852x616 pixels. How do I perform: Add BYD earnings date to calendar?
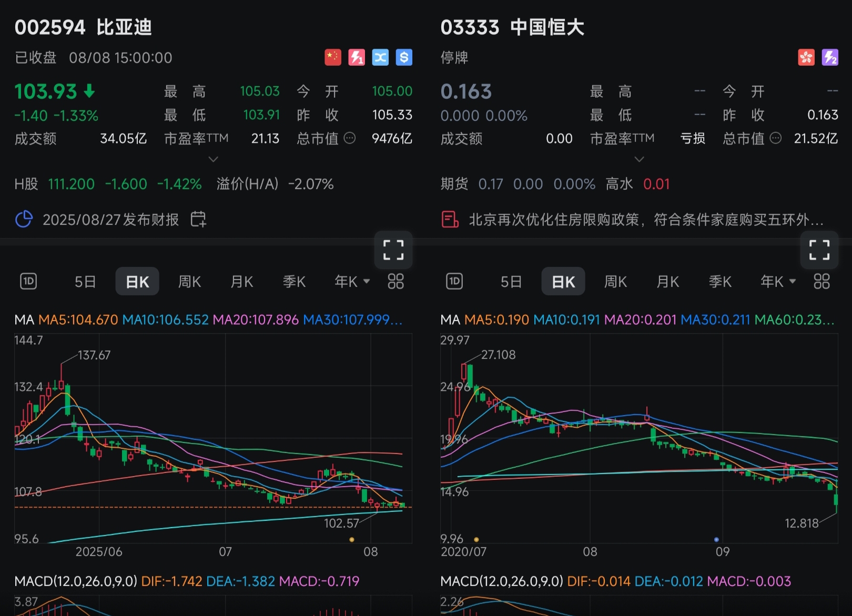(198, 219)
